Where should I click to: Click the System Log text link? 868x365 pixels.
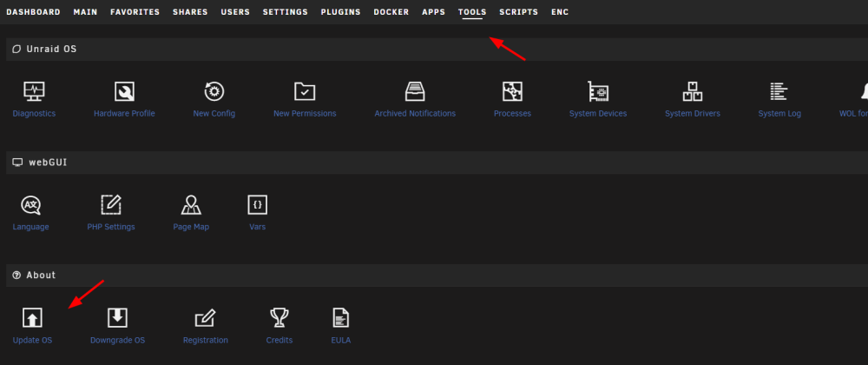[779, 114]
